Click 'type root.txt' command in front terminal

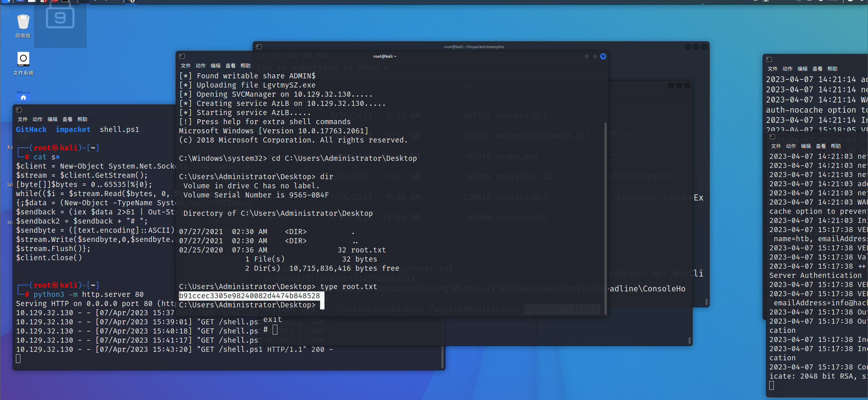349,287
